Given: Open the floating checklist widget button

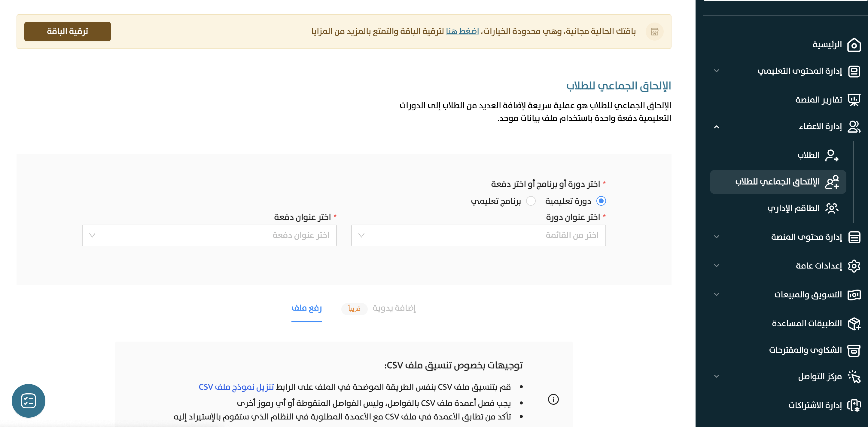Looking at the screenshot, I should [28, 401].
